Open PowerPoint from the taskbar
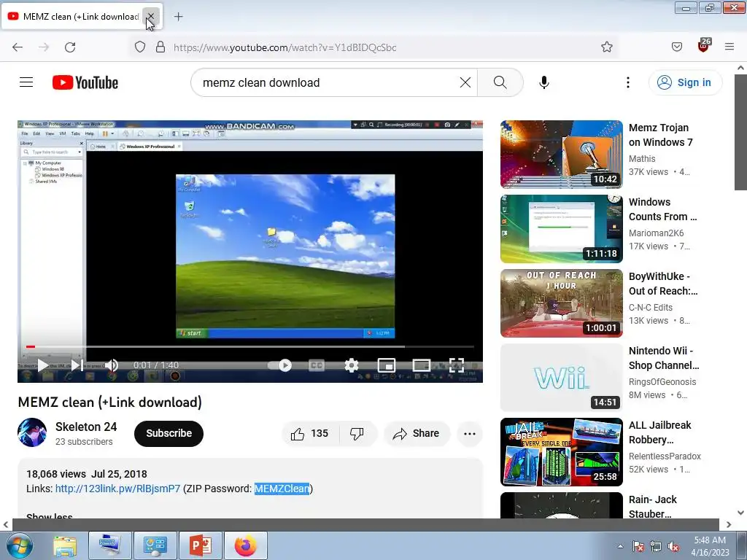The height and width of the screenshot is (560, 747). pos(201,545)
